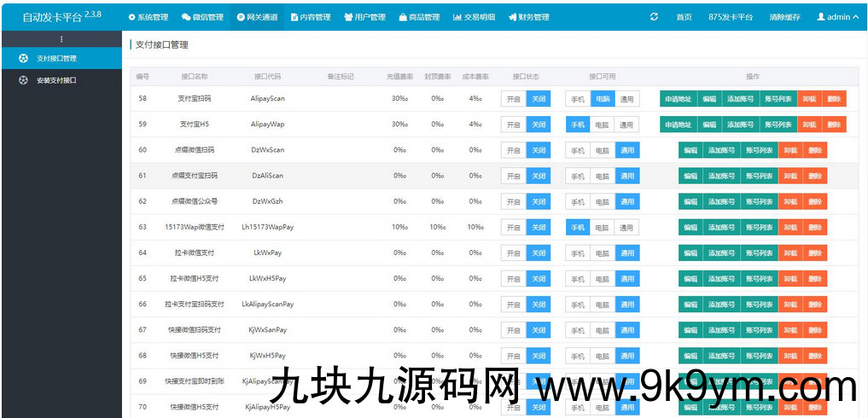Toggle 开启 for 支付宝扫码 interface status
This screenshot has height=418, width=868.
513,99
